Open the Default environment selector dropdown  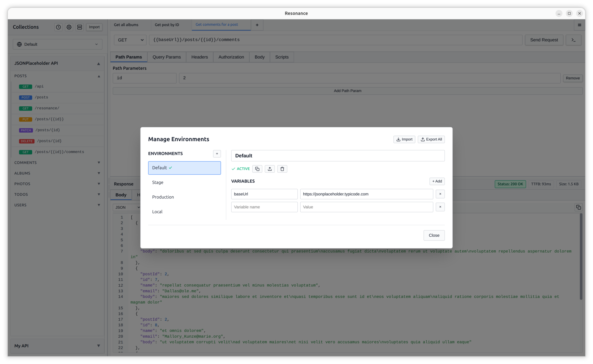pyautogui.click(x=58, y=44)
